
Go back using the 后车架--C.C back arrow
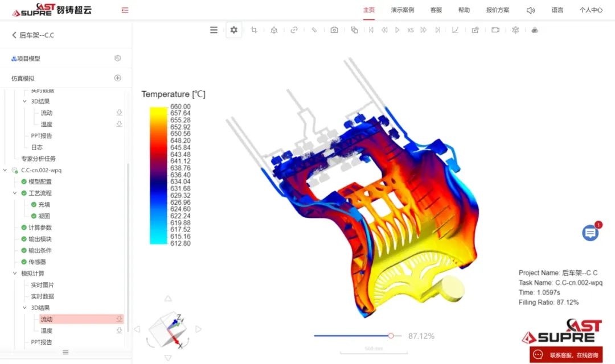pos(14,35)
